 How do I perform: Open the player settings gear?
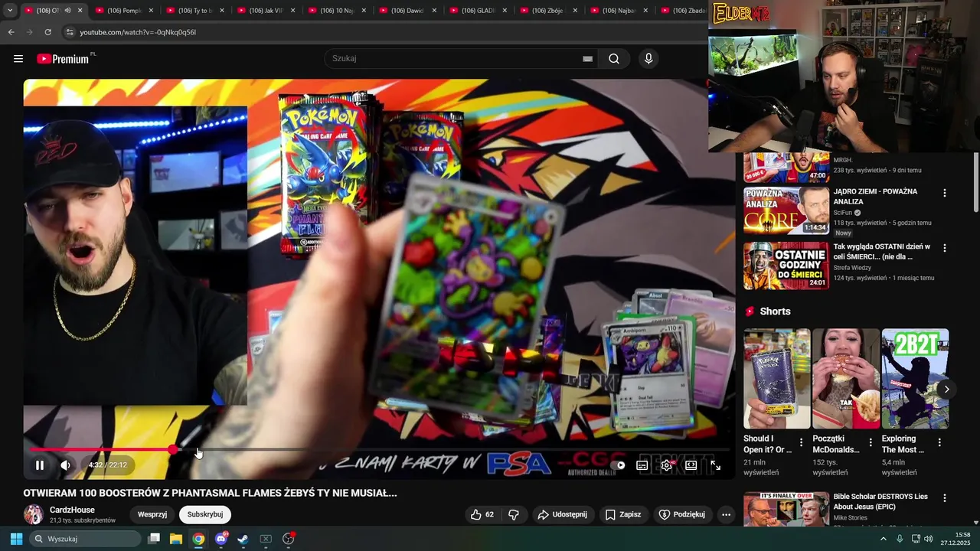pyautogui.click(x=667, y=465)
